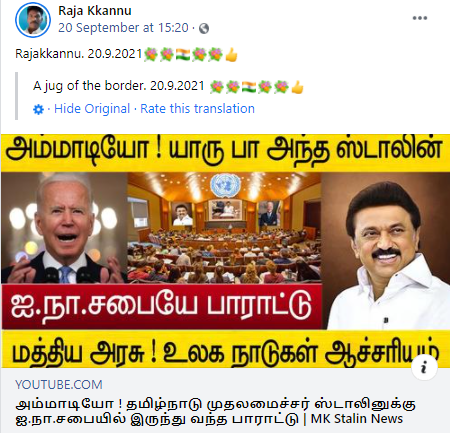Image resolution: width=450 pixels, height=433 pixels.
Task: Click the top yellow Tamil headline banner
Action: click(x=225, y=152)
